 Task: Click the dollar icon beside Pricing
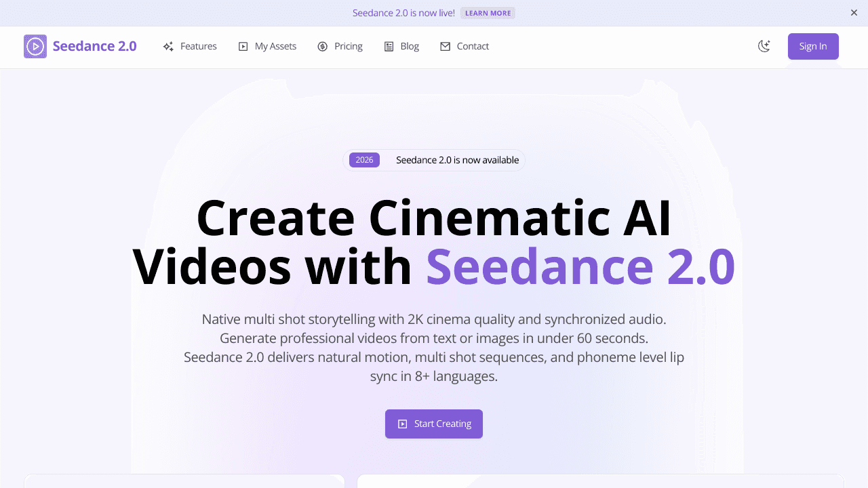coord(321,46)
